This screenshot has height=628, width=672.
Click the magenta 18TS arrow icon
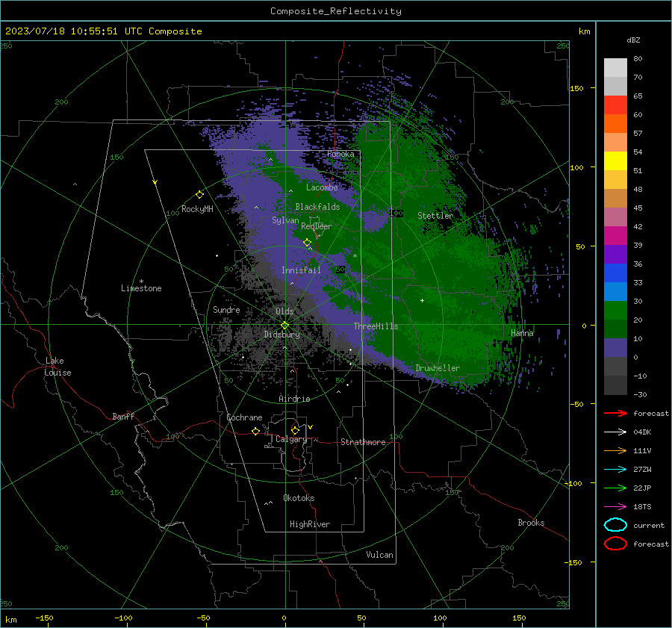[615, 507]
